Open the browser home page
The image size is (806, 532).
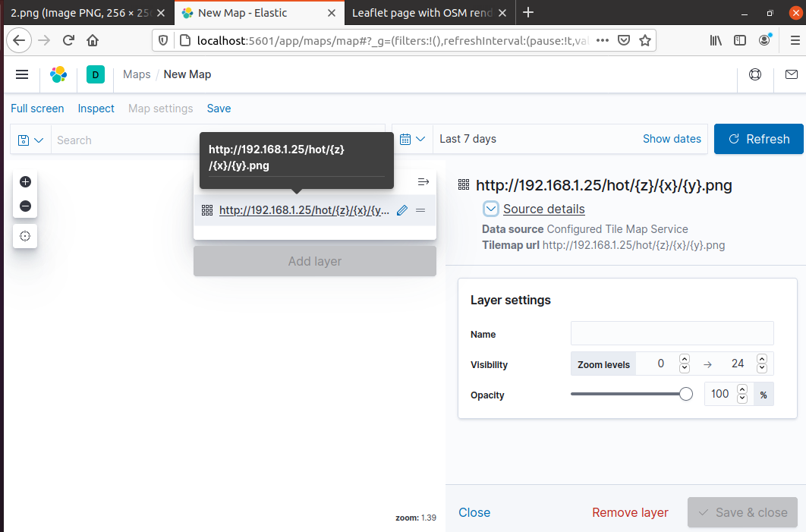(x=93, y=40)
